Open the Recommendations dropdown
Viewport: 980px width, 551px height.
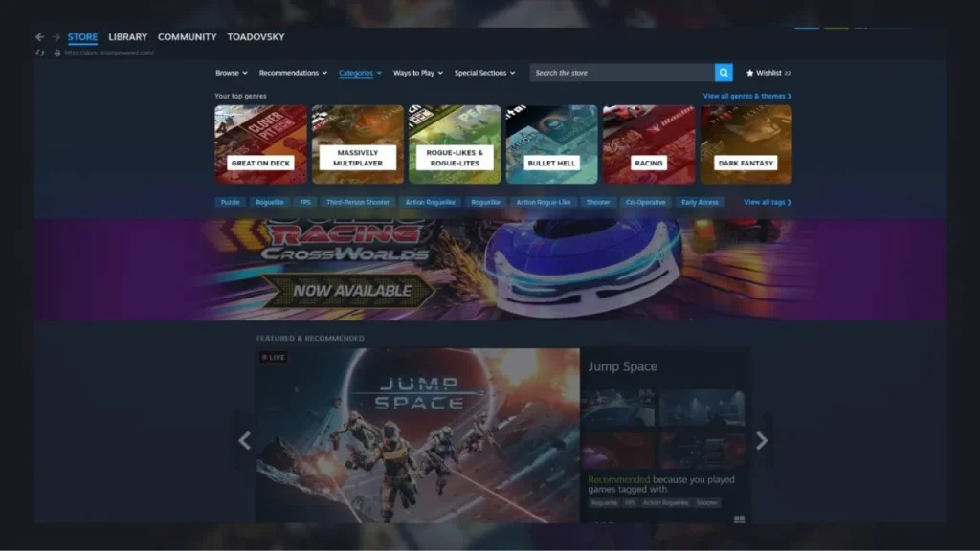point(293,73)
